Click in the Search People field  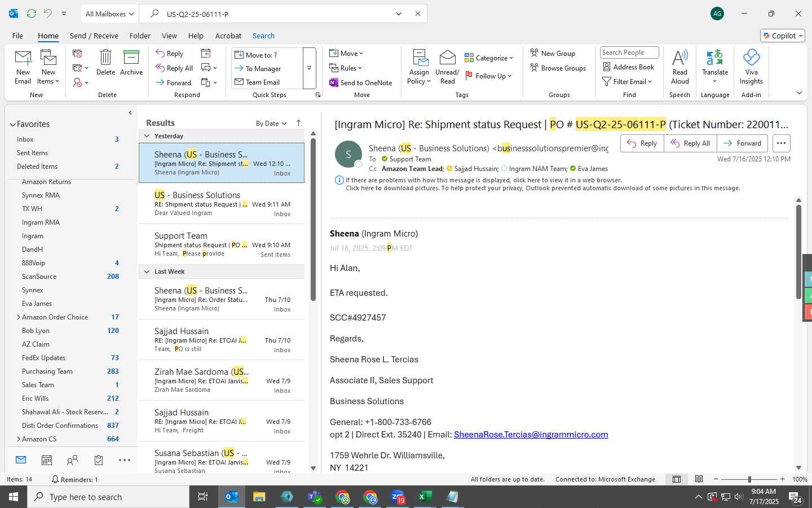[x=629, y=52]
